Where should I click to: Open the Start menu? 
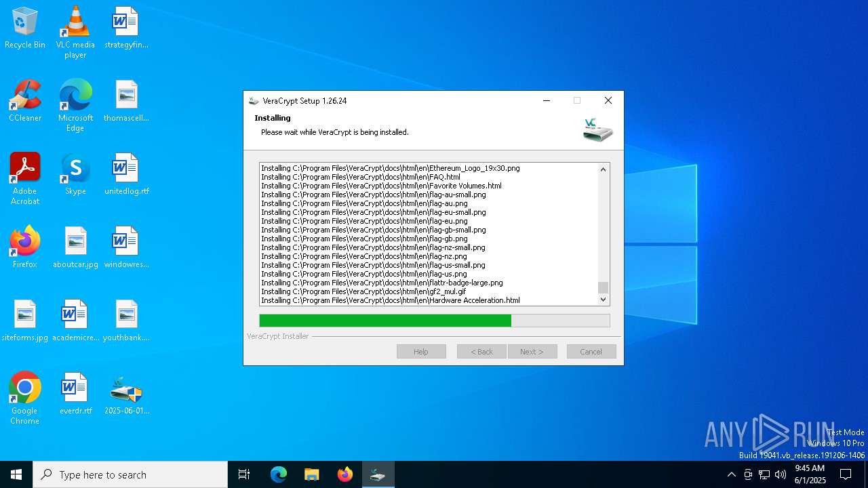pos(16,474)
